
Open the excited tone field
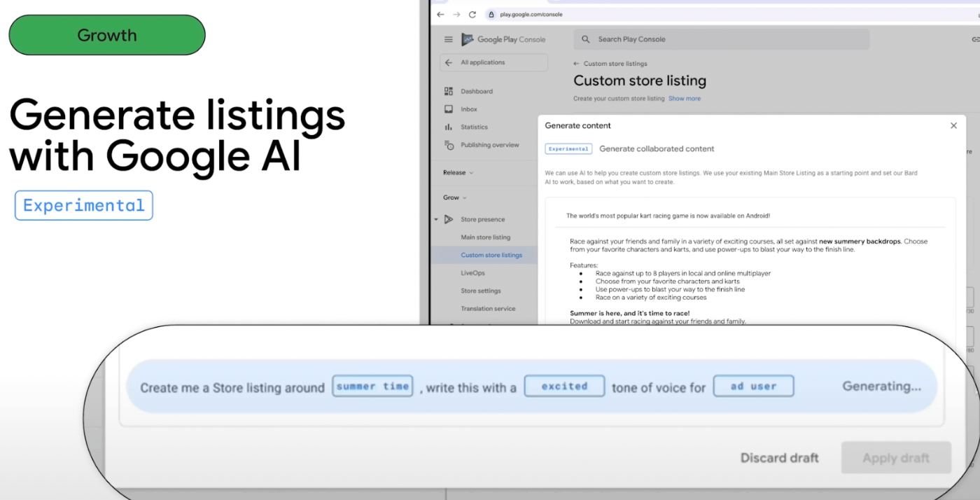[564, 387]
